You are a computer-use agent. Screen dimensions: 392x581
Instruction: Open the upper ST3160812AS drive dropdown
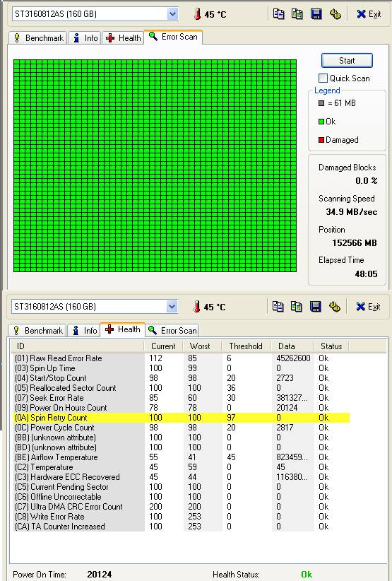172,14
